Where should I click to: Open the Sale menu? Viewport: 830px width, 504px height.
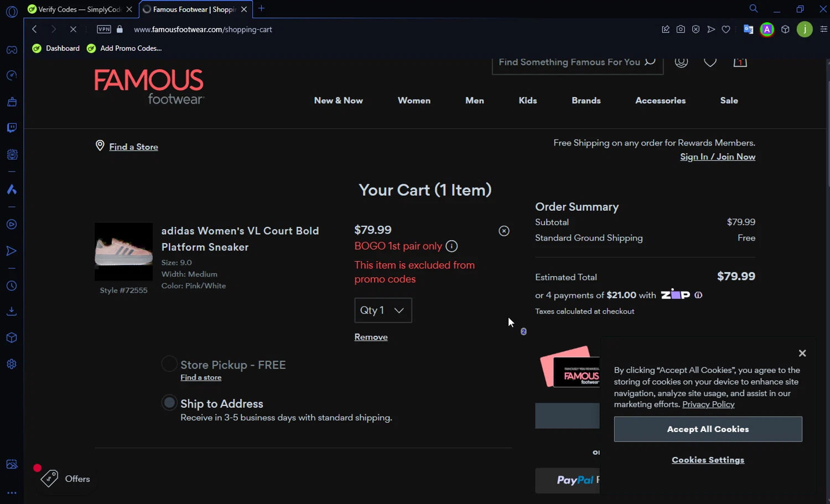click(729, 100)
